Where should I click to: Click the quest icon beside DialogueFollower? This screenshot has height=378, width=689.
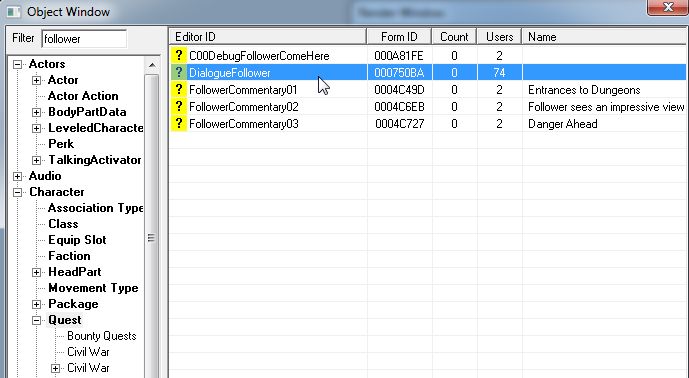click(178, 73)
